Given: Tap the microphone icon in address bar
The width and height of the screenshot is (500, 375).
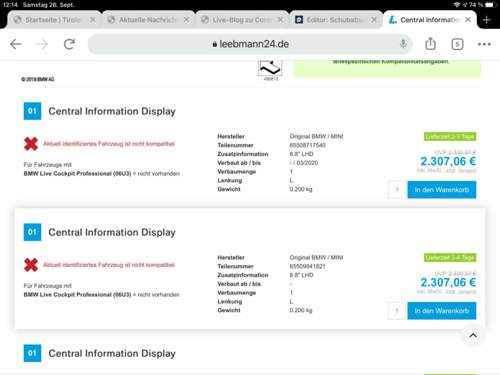Looking at the screenshot, I should [403, 44].
